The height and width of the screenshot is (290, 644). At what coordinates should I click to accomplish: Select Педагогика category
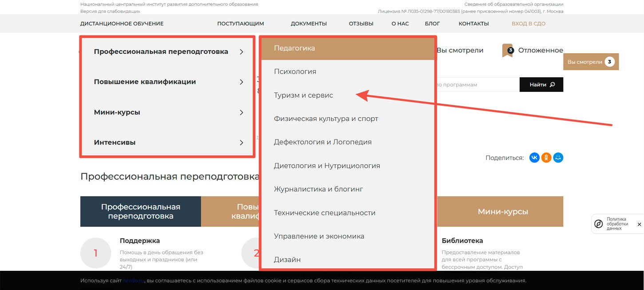tap(347, 48)
